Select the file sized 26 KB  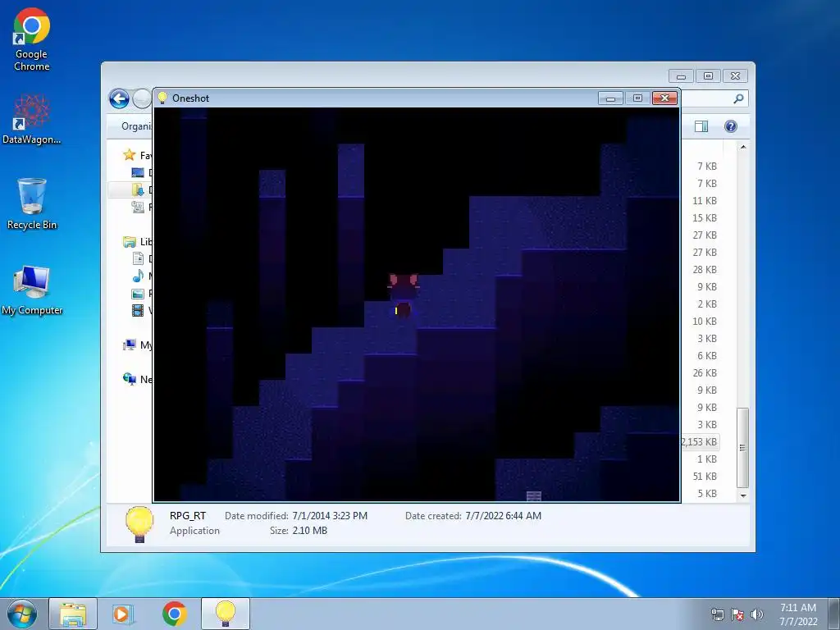[x=705, y=373]
